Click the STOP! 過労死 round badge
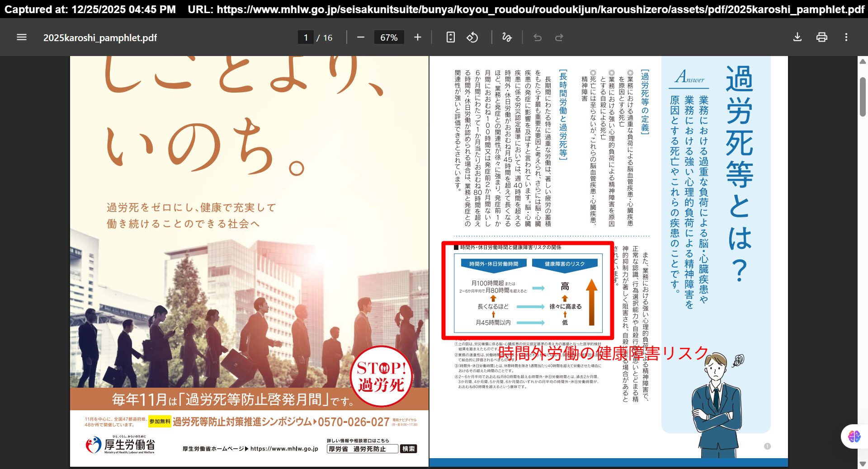Viewport: 868px width, 469px height. click(x=381, y=376)
